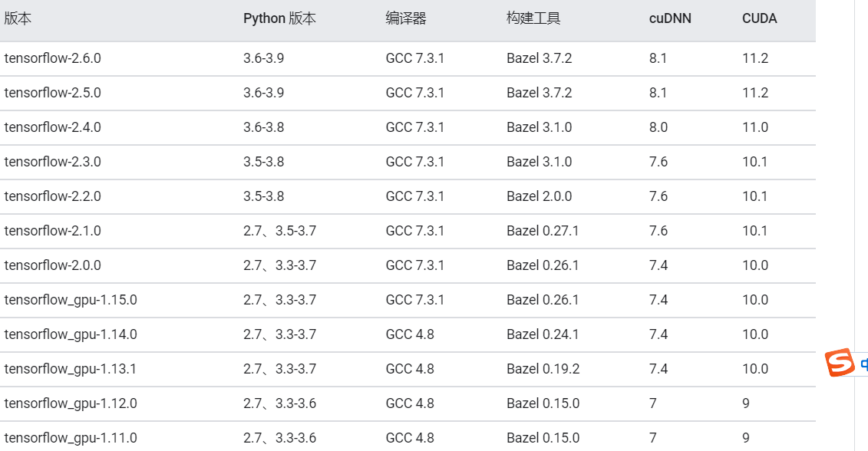The width and height of the screenshot is (868, 451).
Task: Click the tensorflow-2.2.0 row label
Action: [x=53, y=196]
